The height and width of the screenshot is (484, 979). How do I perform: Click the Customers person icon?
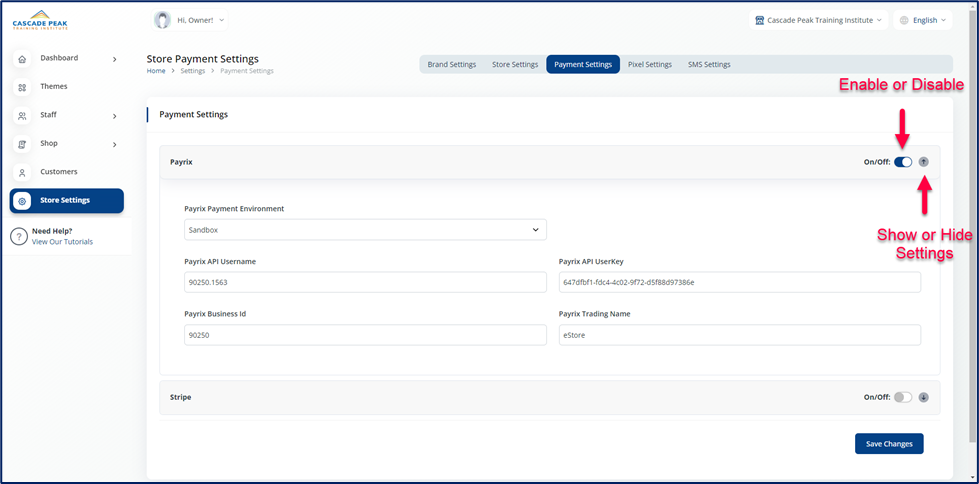tap(22, 173)
